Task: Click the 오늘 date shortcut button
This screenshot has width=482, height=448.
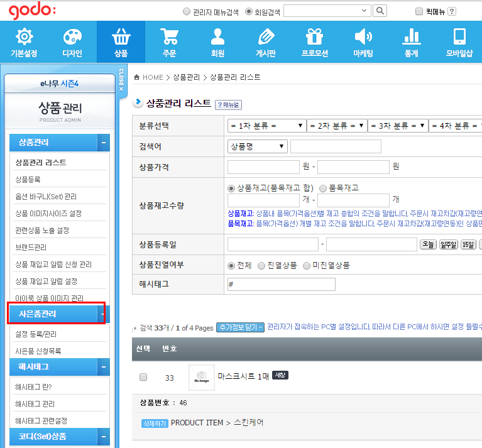Action: click(x=428, y=244)
